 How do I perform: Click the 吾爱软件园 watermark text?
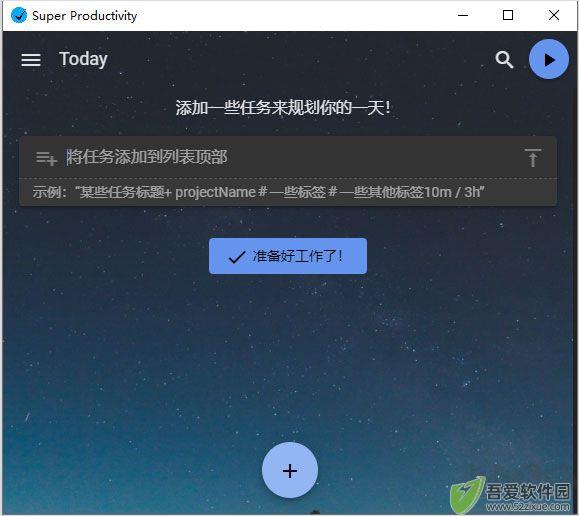[x=528, y=491]
